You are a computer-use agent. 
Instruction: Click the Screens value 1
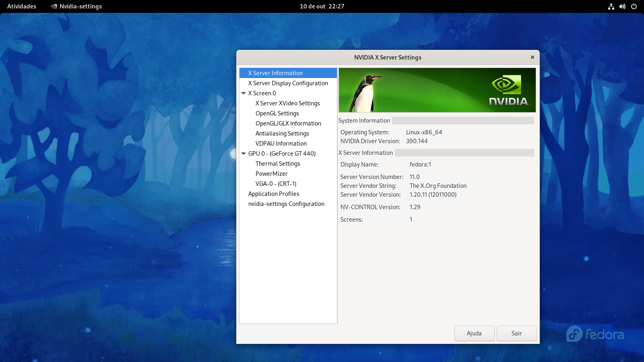coord(411,220)
